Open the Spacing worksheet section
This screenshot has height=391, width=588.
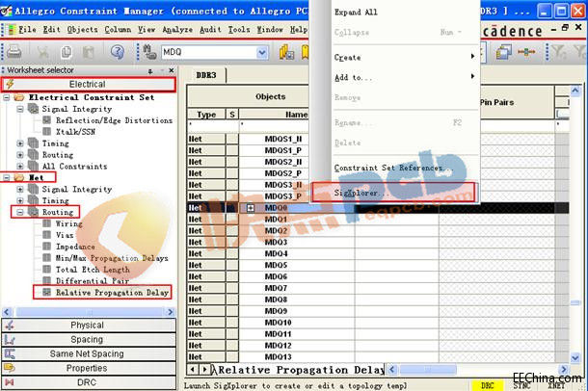point(89,339)
